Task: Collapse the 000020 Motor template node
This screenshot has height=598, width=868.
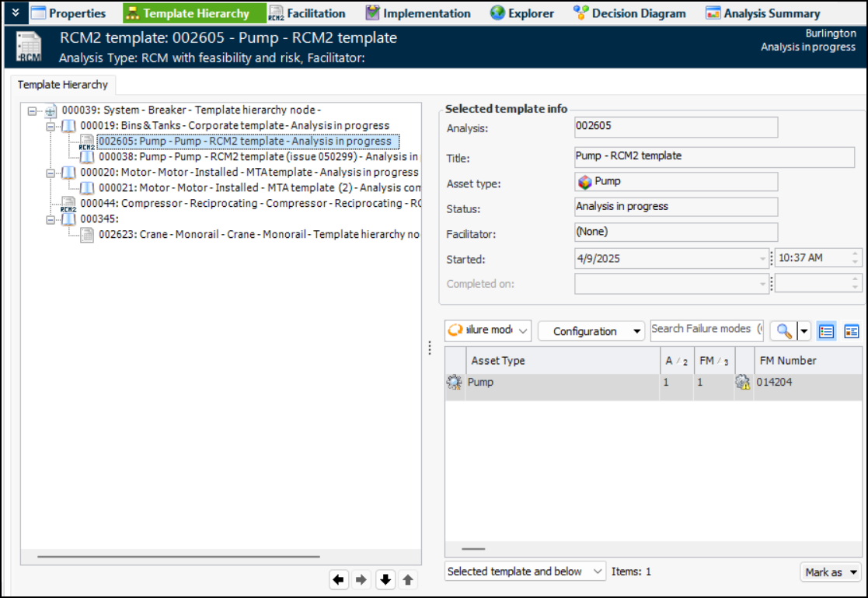Action: click(51, 173)
